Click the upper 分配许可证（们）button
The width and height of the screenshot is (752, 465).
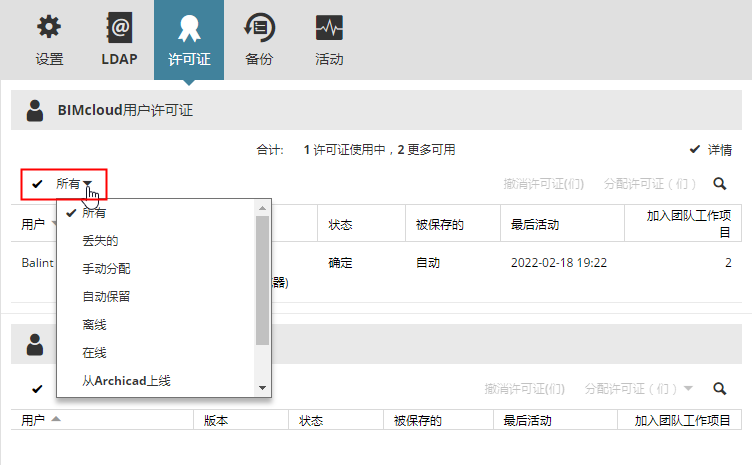(650, 184)
